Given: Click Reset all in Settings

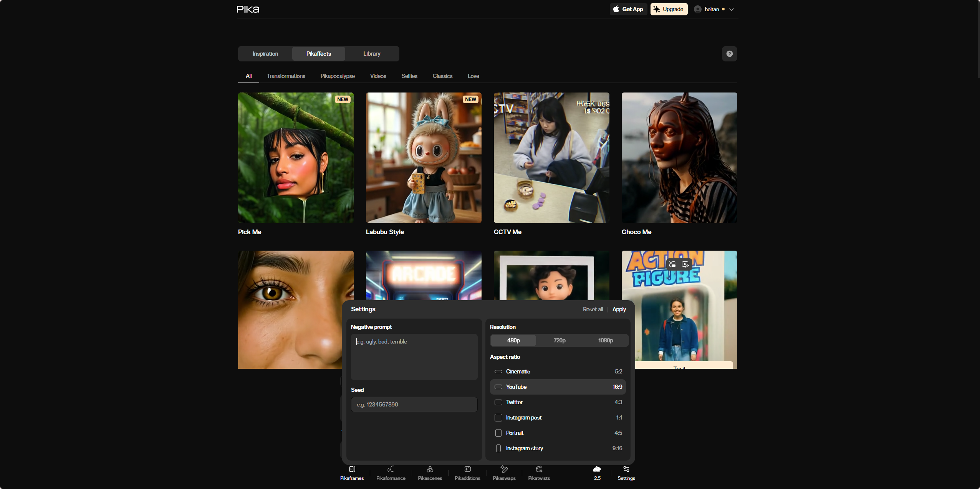Looking at the screenshot, I should (x=593, y=309).
